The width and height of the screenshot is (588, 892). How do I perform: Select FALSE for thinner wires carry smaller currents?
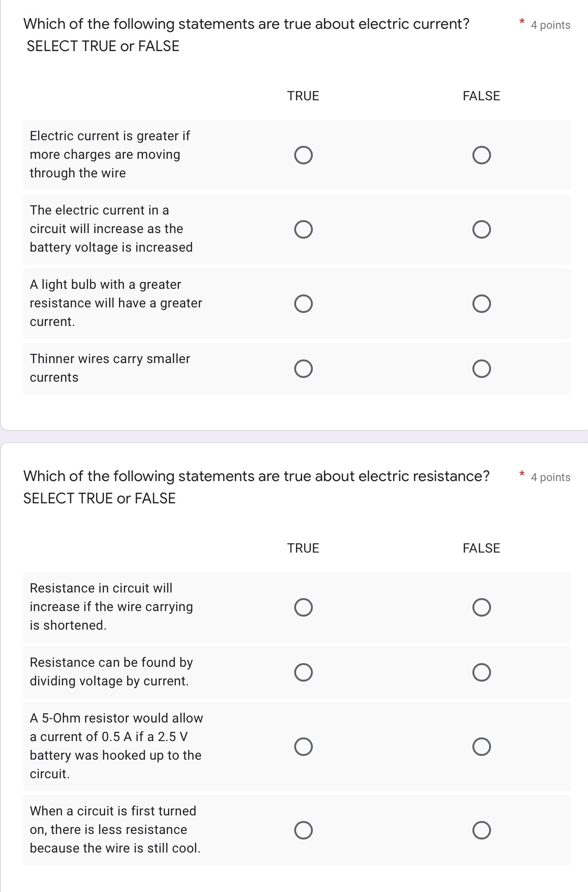pyautogui.click(x=482, y=368)
